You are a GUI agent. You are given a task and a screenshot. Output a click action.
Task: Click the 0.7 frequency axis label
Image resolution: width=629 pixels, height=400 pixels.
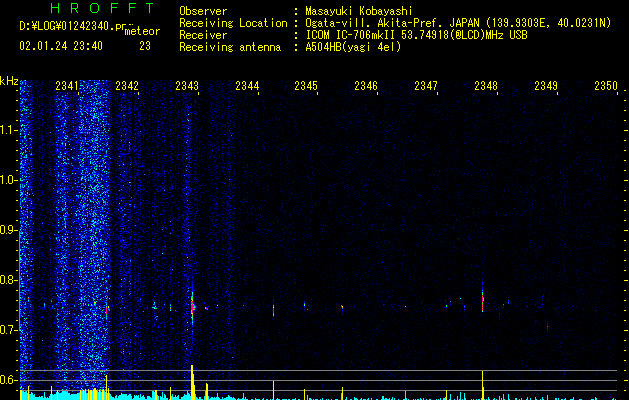click(x=9, y=330)
